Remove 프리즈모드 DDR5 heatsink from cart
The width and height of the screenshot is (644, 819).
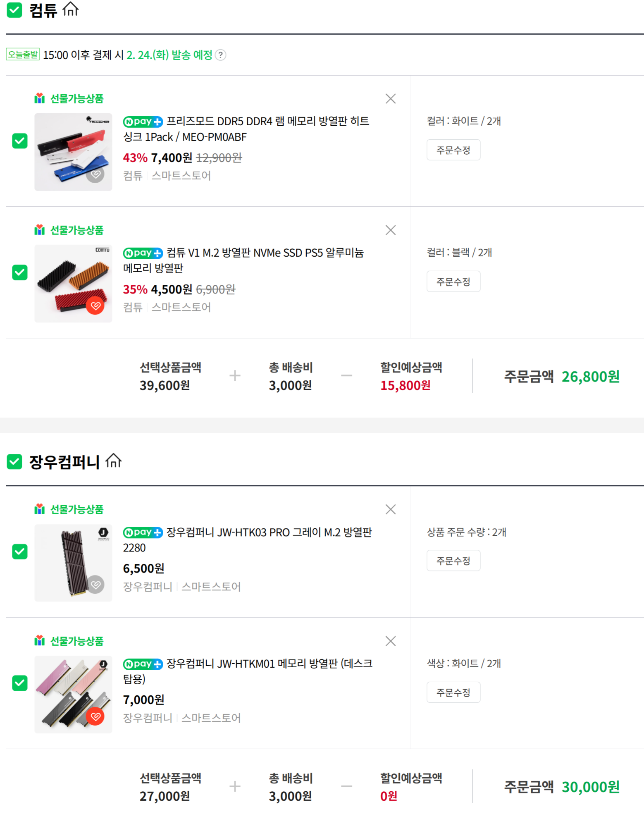(x=390, y=99)
